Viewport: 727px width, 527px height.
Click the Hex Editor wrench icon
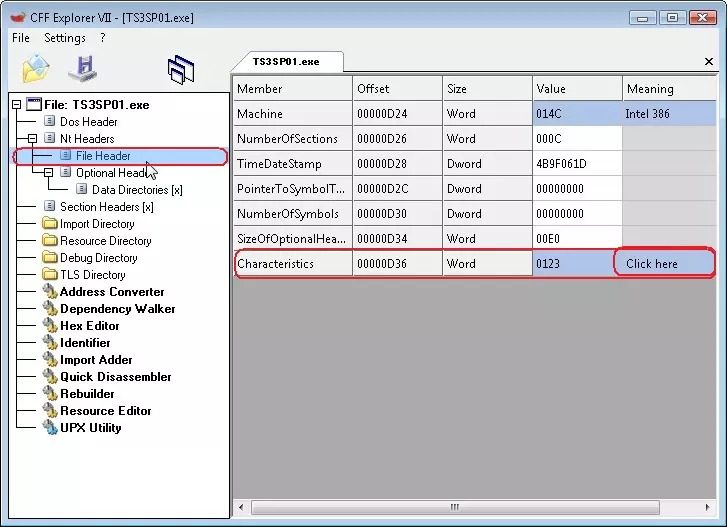50,325
